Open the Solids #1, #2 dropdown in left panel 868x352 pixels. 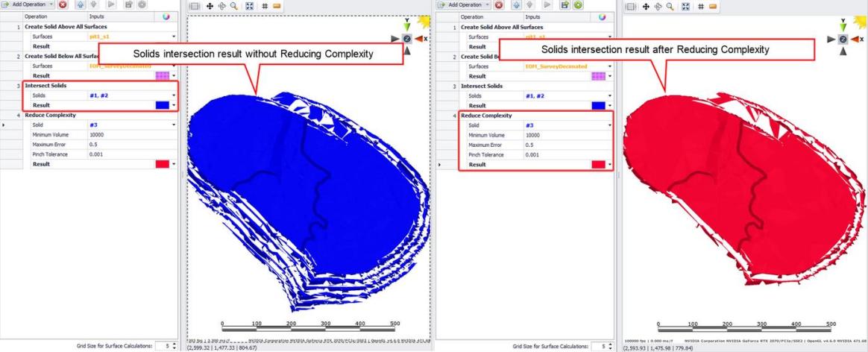pos(174,96)
